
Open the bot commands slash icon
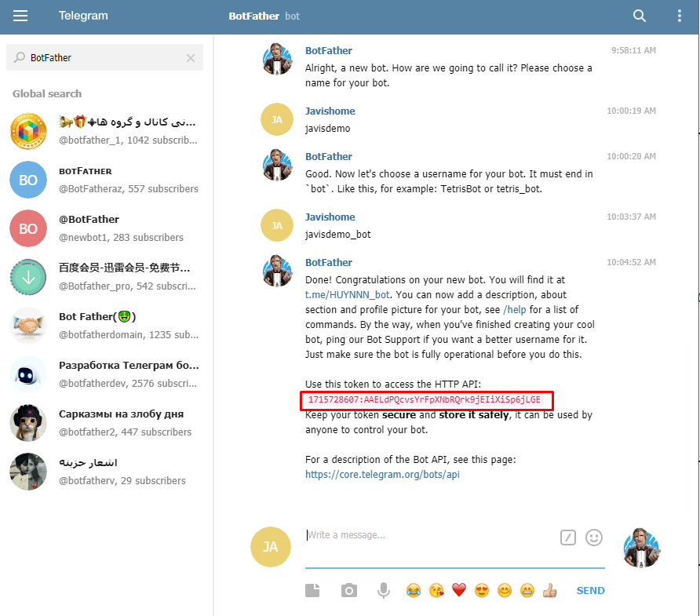click(568, 538)
